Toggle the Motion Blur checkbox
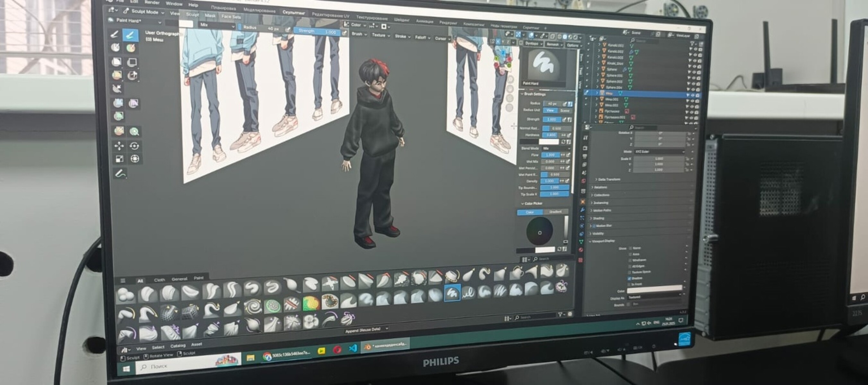This screenshot has width=868, height=385. pos(594,226)
